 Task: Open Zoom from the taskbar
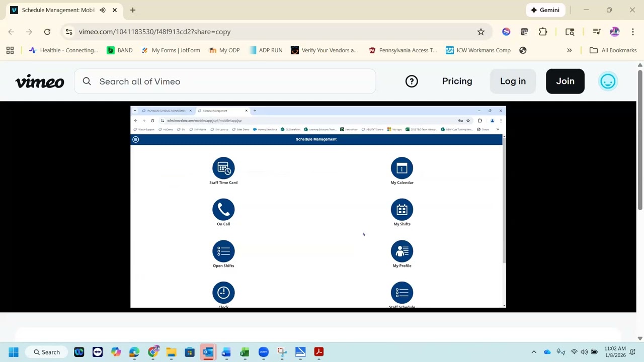pos(264,352)
